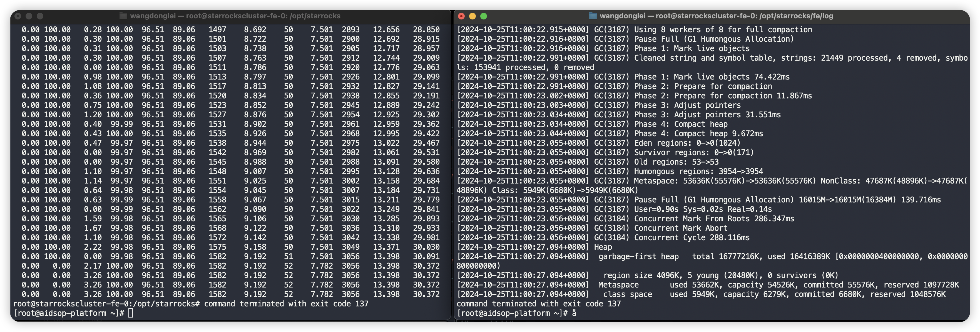
Task: Click the folder icon in /opt/starrocks/fe/log title
Action: [593, 16]
